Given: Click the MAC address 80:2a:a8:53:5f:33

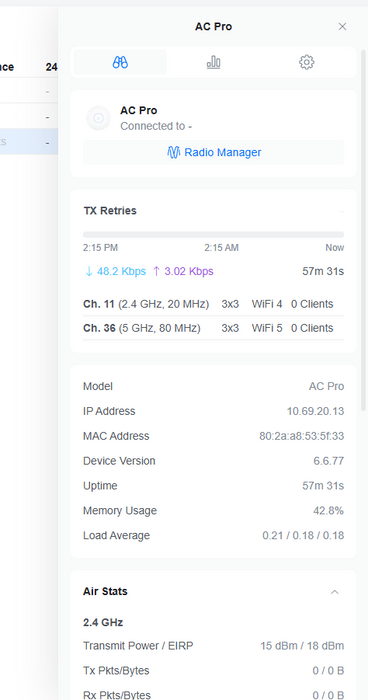Looking at the screenshot, I should coord(301,436).
